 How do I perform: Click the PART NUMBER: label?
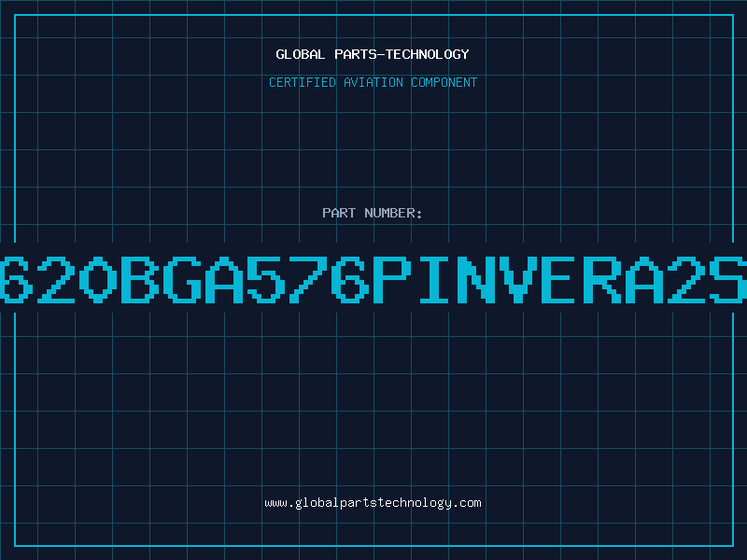click(372, 213)
